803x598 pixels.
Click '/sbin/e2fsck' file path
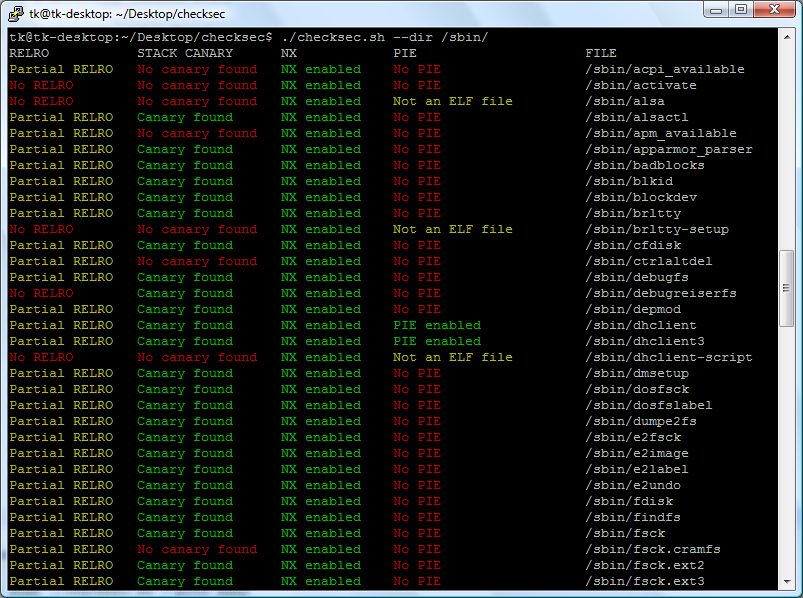point(633,437)
